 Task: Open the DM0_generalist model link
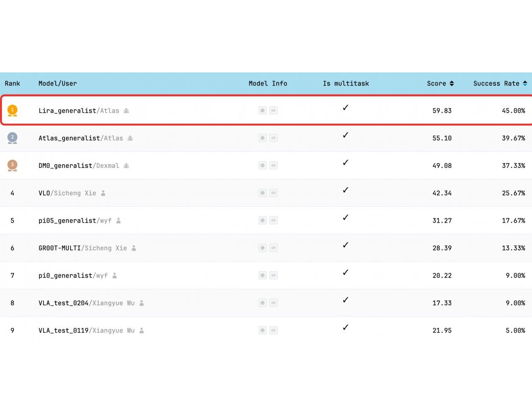tap(65, 166)
